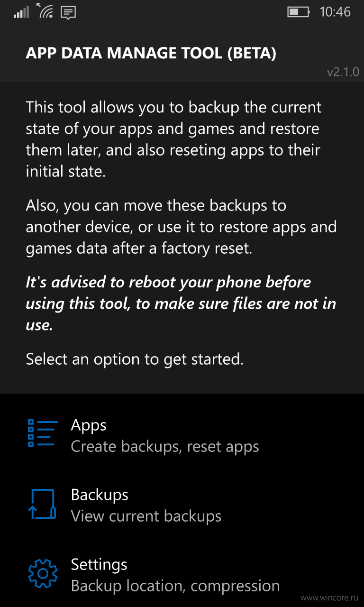
Task: Tap "View current backups" subtitle
Action: pos(146,516)
